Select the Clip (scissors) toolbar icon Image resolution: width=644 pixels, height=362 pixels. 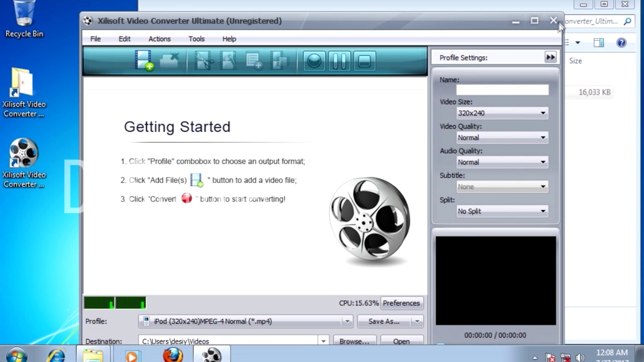(204, 61)
